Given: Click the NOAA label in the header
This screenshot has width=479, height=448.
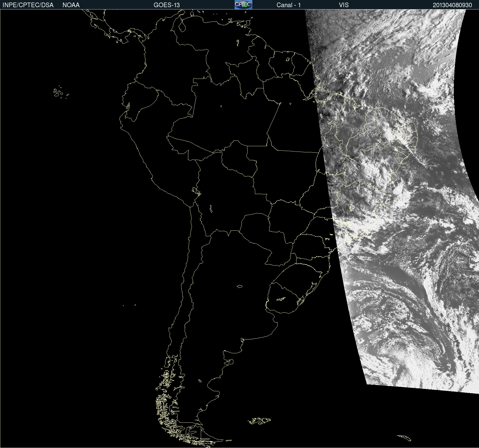Looking at the screenshot, I should [x=71, y=5].
